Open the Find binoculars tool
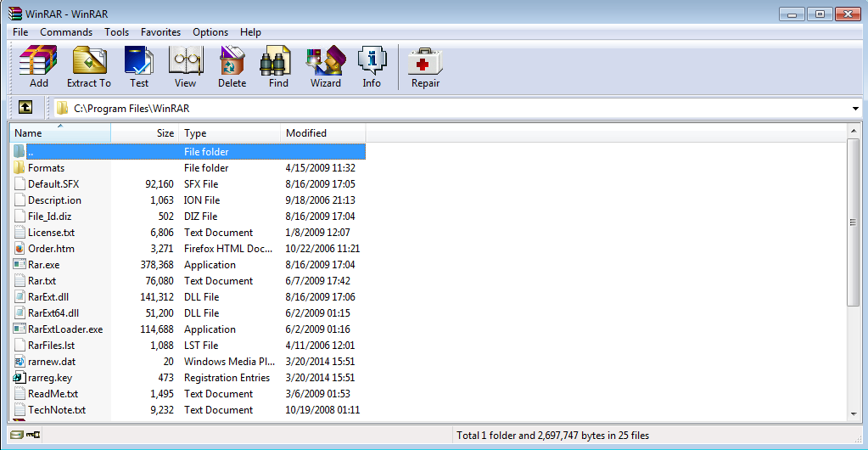The width and height of the screenshot is (868, 450). point(275,60)
